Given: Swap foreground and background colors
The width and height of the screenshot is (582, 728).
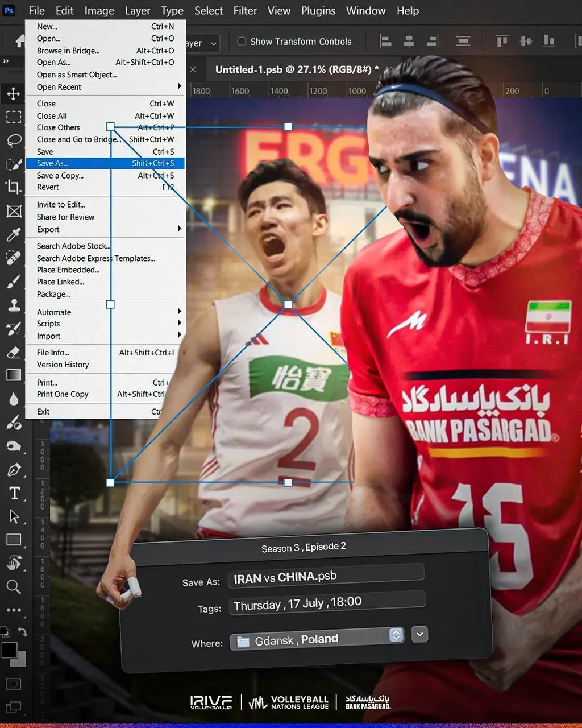Looking at the screenshot, I should coord(23,631).
